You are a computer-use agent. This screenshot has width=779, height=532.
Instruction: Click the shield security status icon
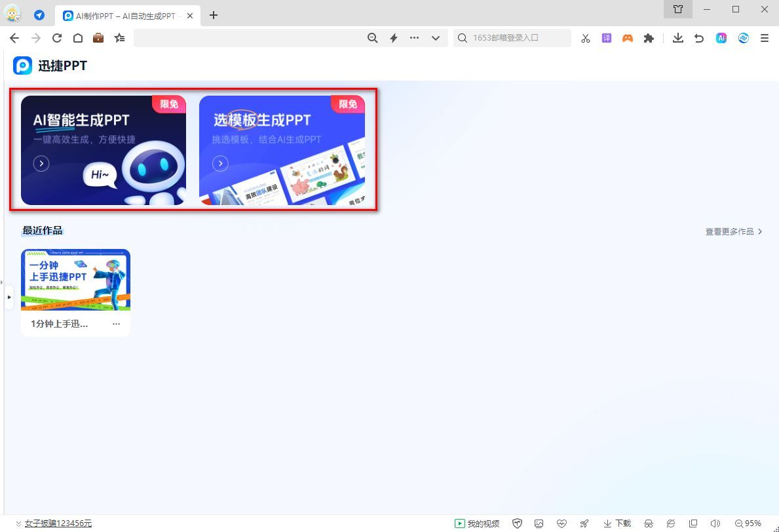pos(517,523)
